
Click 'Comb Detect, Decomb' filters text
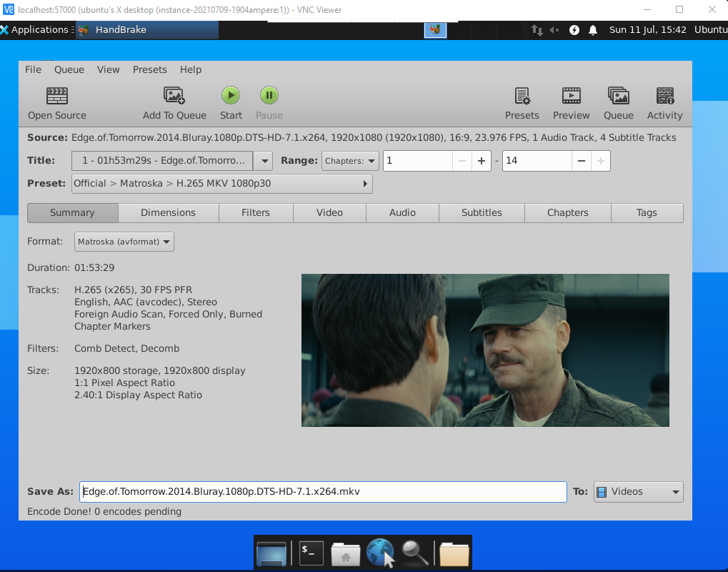tap(126, 348)
